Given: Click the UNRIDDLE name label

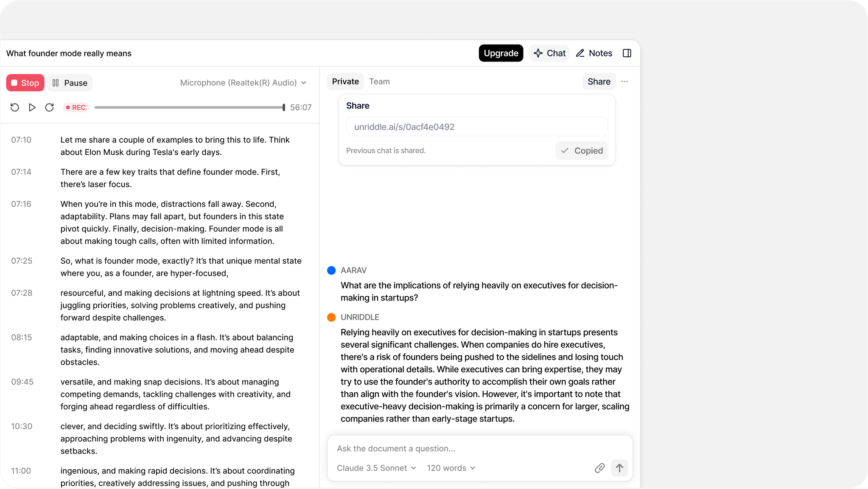Looking at the screenshot, I should [360, 317].
